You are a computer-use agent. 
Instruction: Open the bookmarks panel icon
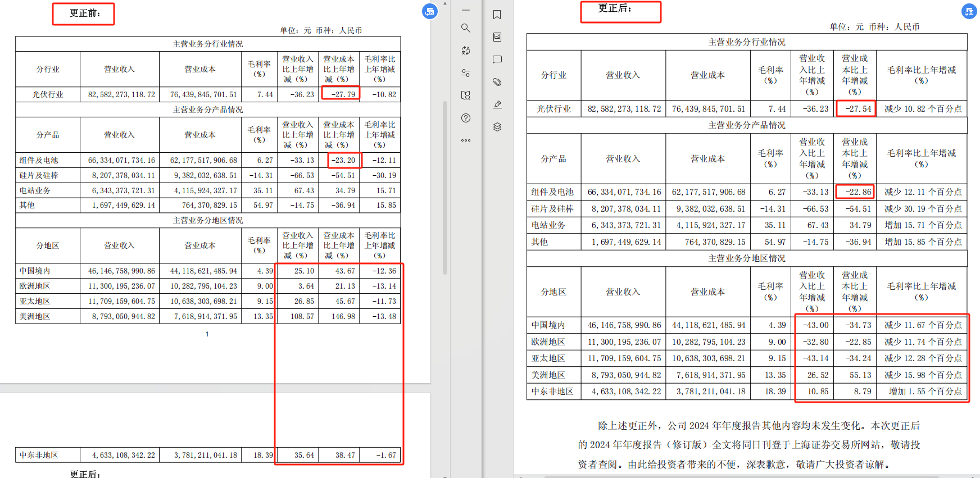[497, 15]
